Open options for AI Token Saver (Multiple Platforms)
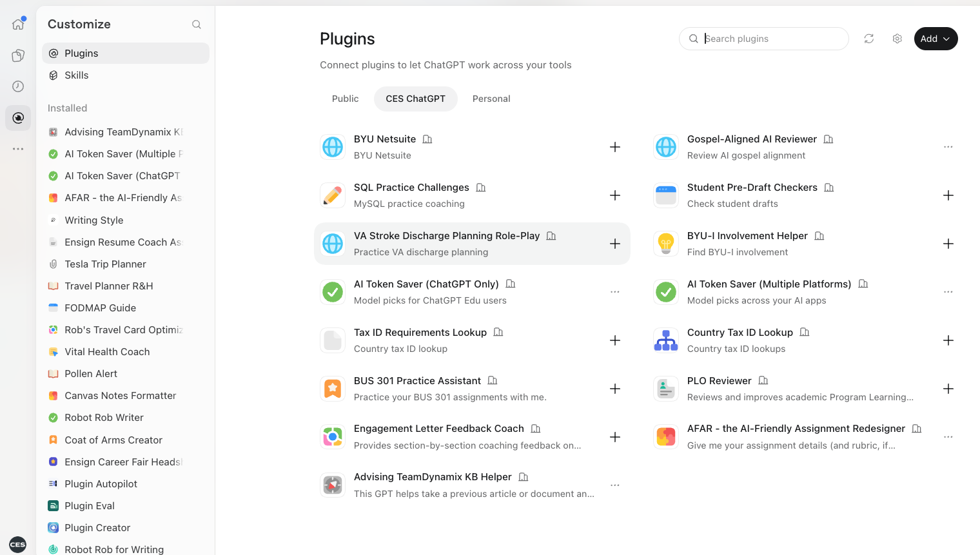The height and width of the screenshot is (555, 980). 948,292
